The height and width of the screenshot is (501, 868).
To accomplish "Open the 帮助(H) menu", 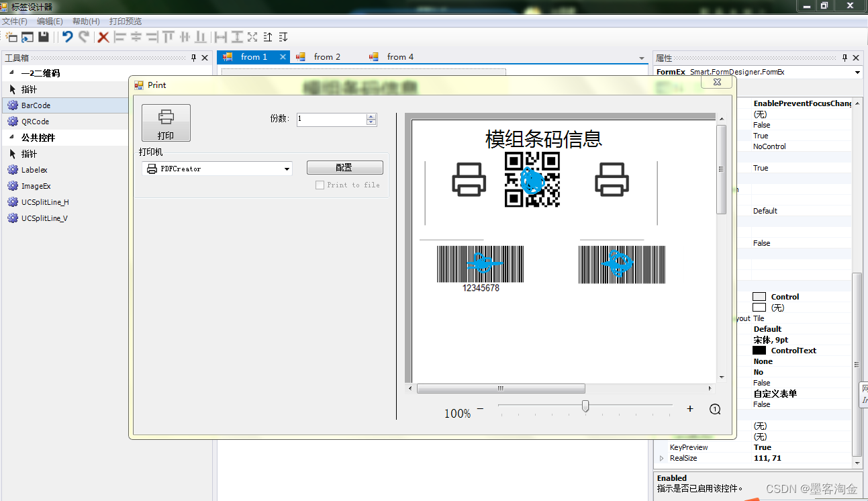I will [x=86, y=21].
